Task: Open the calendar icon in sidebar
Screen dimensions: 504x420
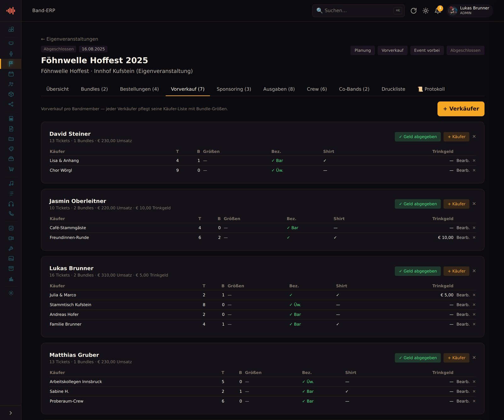Action: [x=11, y=74]
